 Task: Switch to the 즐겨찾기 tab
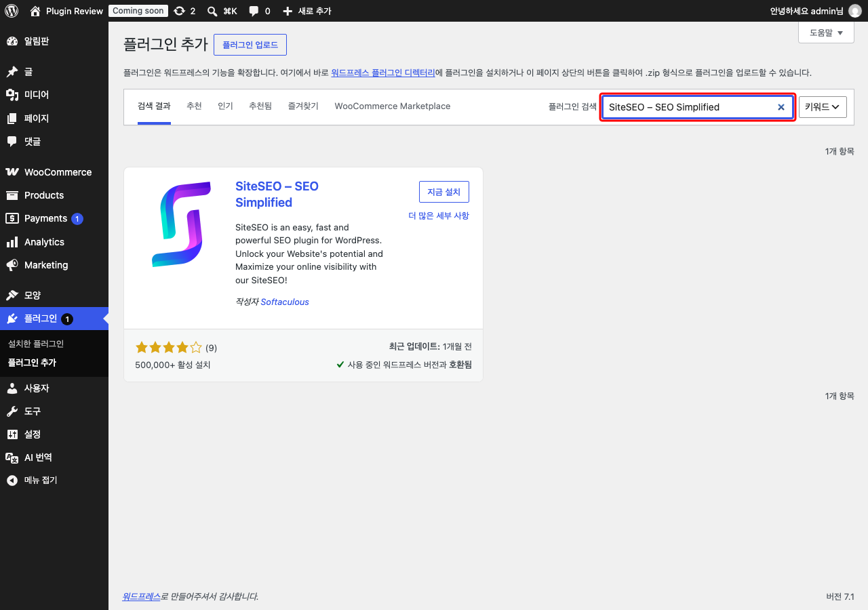303,106
